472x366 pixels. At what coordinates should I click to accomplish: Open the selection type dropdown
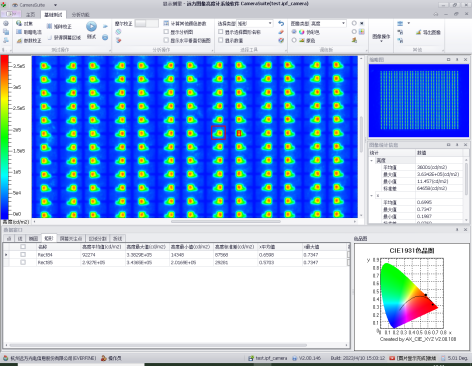[255, 23]
